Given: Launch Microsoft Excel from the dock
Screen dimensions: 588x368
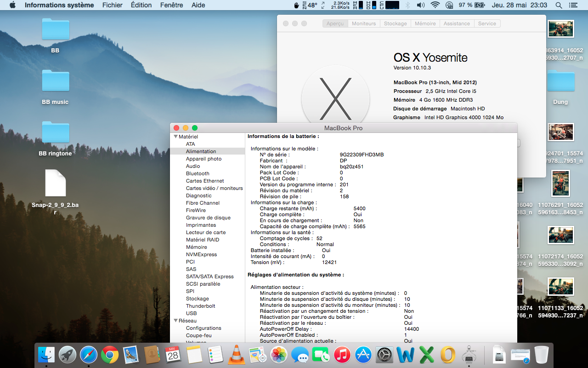Looking at the screenshot, I should pos(427,355).
